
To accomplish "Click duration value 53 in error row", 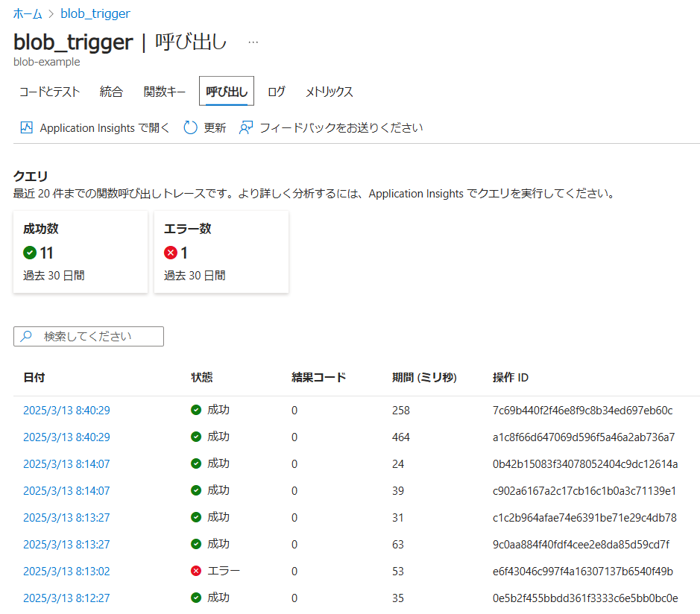I will click(398, 572).
